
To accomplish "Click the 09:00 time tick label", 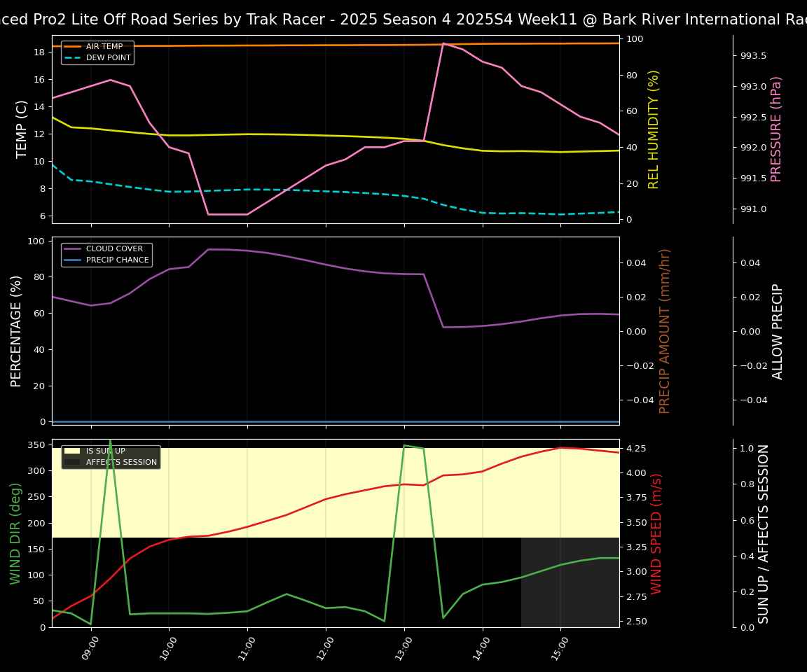I will tap(91, 648).
